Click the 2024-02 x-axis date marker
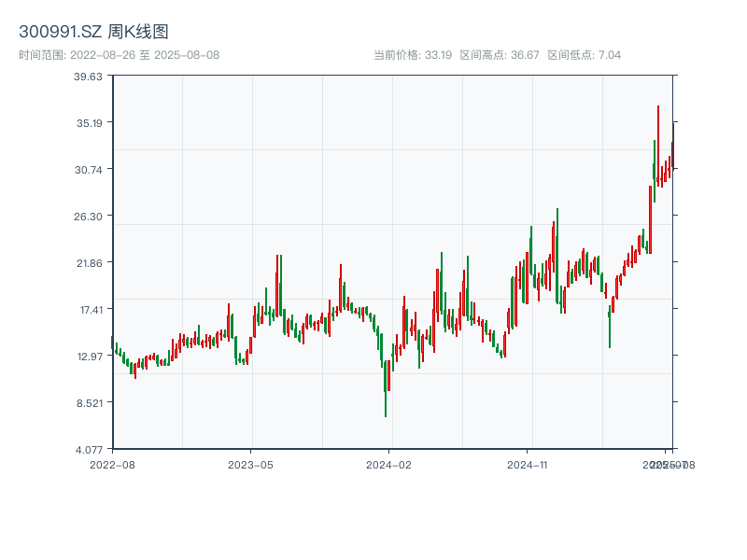The height and width of the screenshot is (560, 747). pyautogui.click(x=389, y=464)
